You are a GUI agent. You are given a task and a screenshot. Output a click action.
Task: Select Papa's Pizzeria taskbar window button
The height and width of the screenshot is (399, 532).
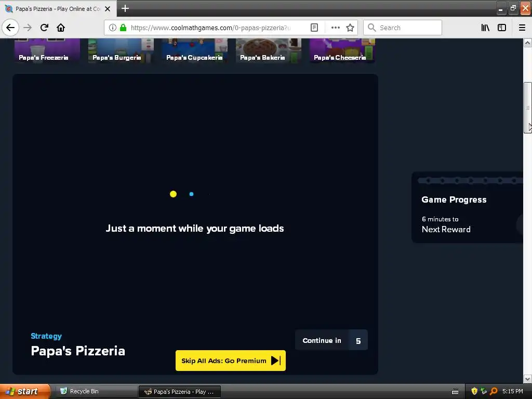click(180, 392)
